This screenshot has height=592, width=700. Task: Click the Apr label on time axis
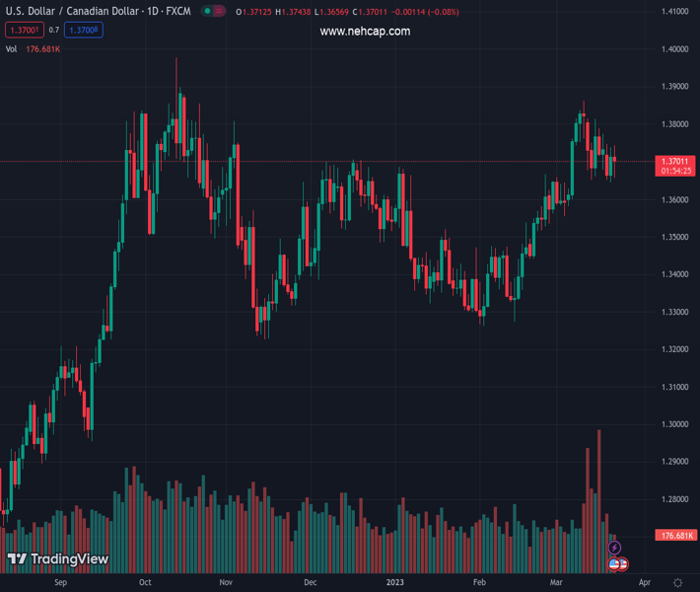coord(645,582)
